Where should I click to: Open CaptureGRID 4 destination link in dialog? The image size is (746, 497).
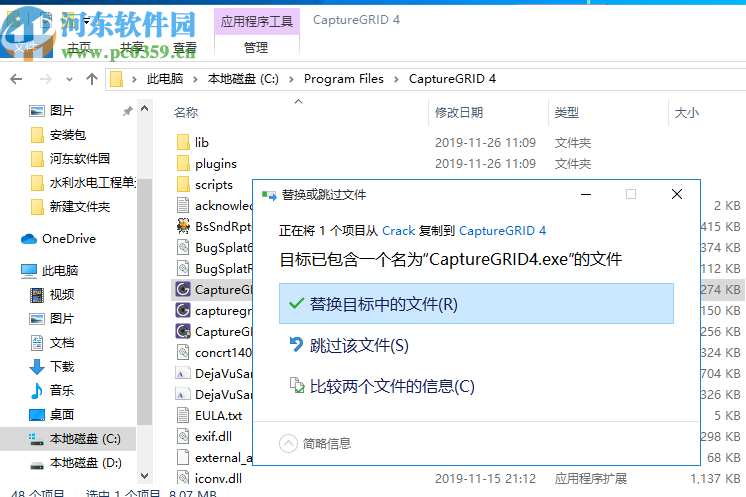[502, 231]
